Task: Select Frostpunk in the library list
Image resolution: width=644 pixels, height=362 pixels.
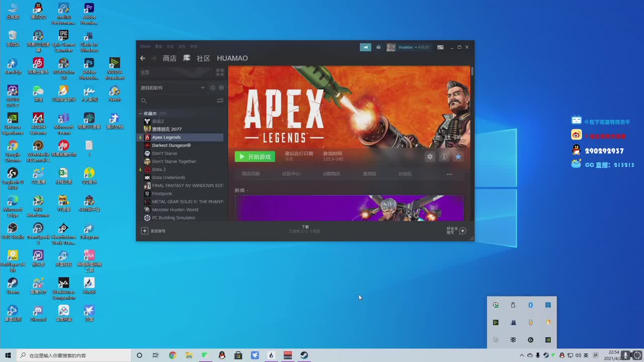Action: tap(181, 194)
